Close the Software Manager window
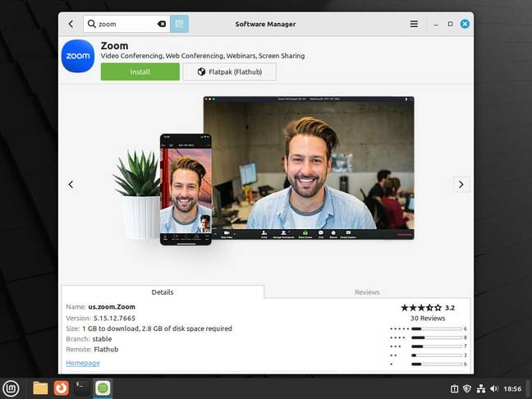532x399 pixels. point(465,24)
